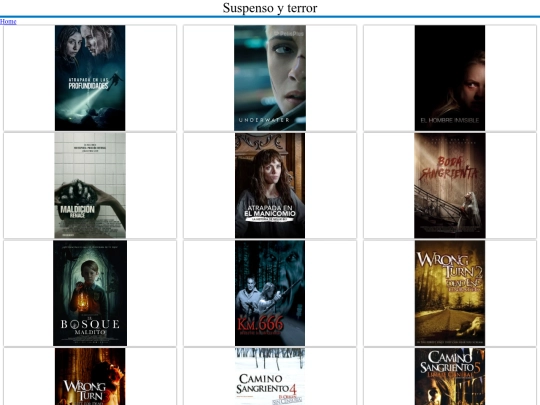Choose the Camino Sangriento 5 poster
The height and width of the screenshot is (405, 540).
[x=450, y=376]
